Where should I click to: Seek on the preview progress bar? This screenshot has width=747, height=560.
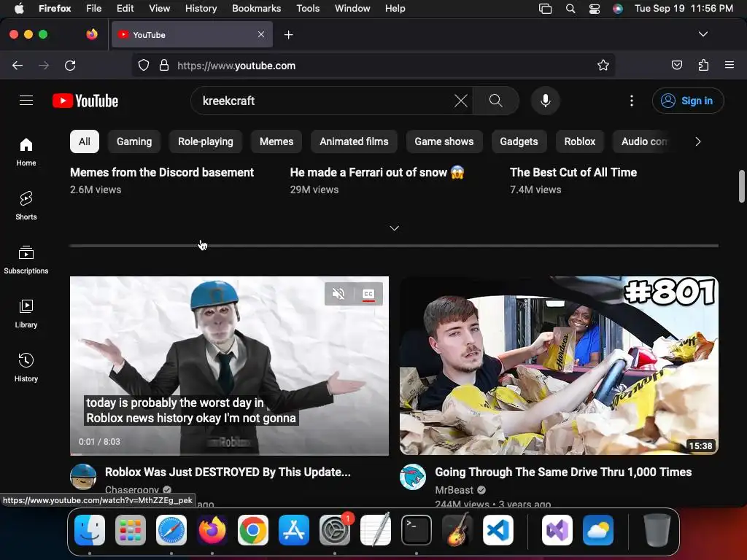click(x=229, y=454)
